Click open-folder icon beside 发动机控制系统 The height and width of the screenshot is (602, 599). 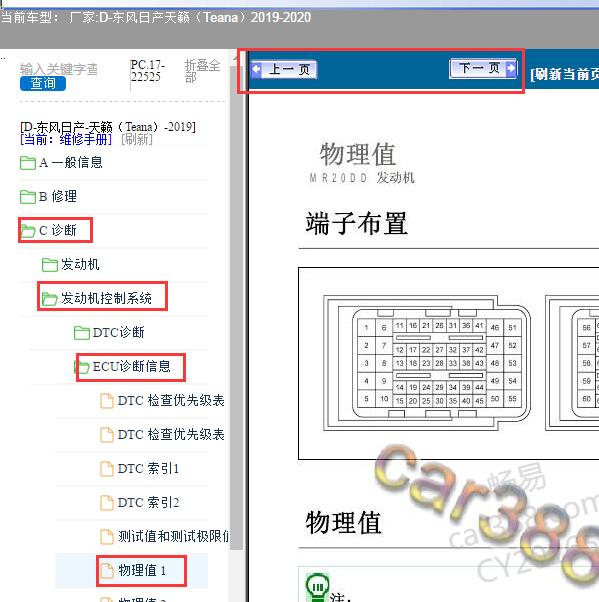[50, 299]
